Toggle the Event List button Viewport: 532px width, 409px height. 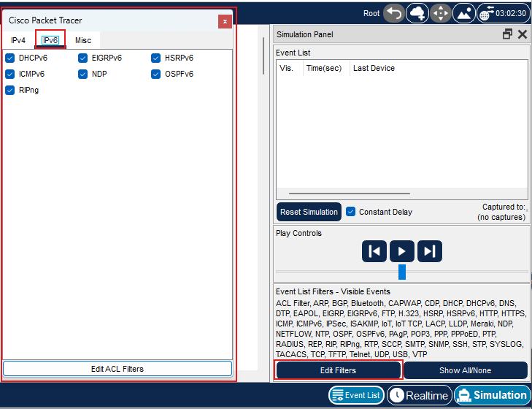point(356,395)
